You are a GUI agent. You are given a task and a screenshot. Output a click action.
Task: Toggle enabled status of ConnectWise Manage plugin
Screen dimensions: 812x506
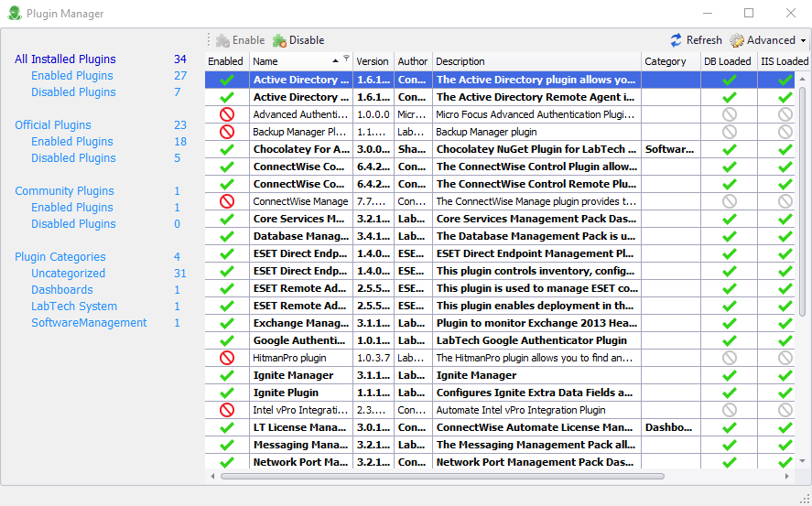point(227,201)
